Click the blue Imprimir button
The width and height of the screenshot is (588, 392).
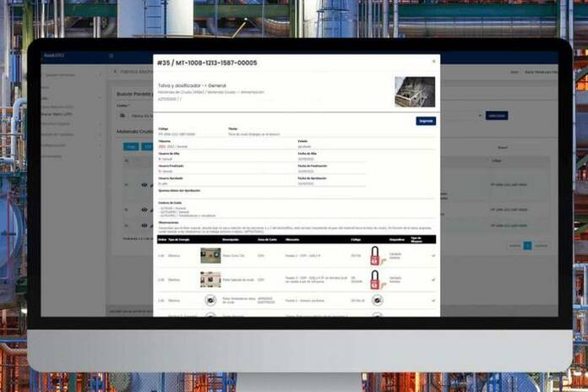pos(426,121)
